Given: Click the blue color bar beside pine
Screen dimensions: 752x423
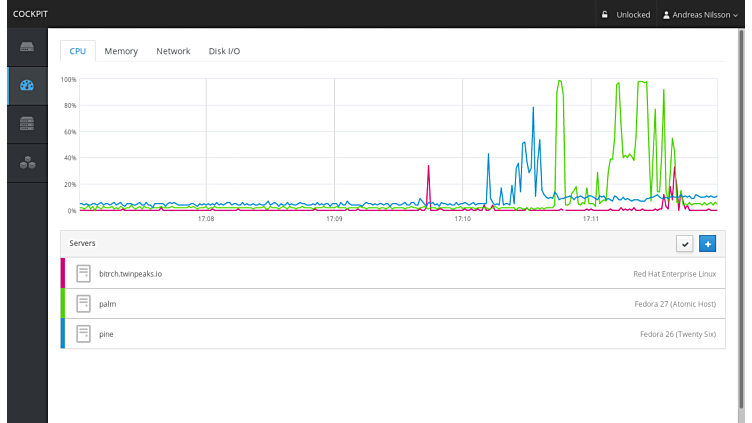Looking at the screenshot, I should (x=63, y=334).
